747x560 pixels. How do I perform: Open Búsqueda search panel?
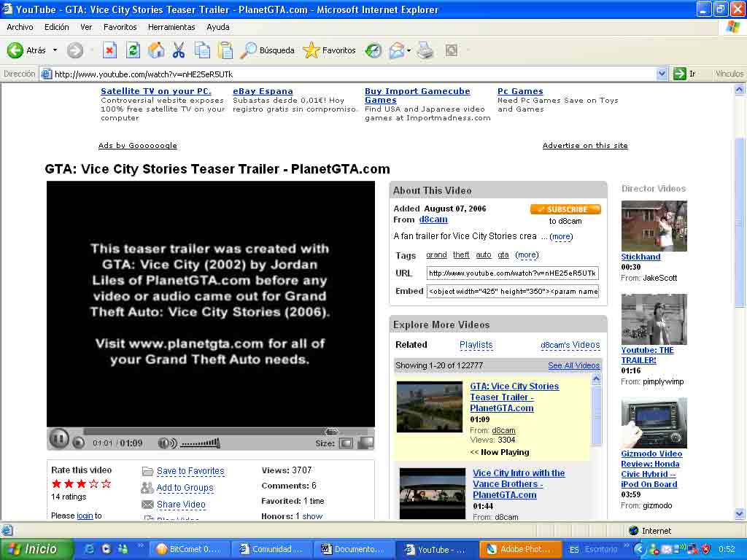[267, 50]
